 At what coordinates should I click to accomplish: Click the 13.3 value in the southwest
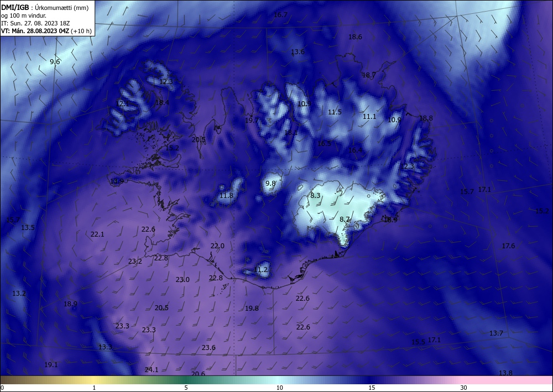[x=105, y=347]
